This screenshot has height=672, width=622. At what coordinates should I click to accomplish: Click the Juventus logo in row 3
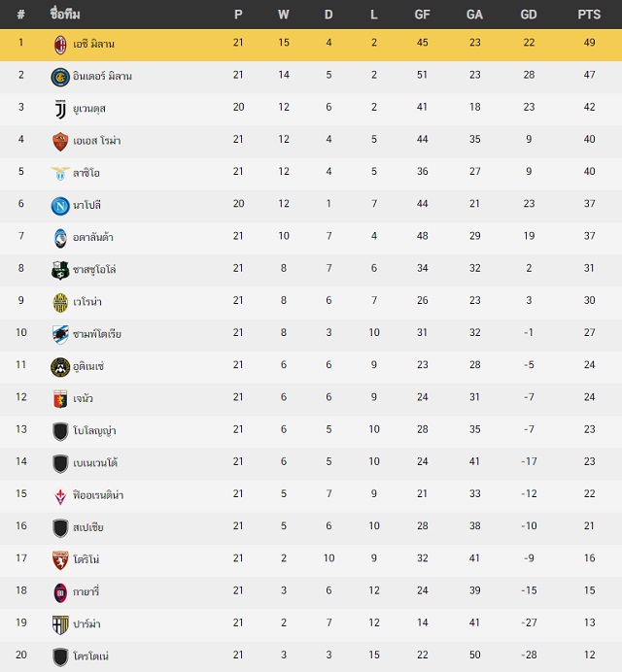point(60,110)
